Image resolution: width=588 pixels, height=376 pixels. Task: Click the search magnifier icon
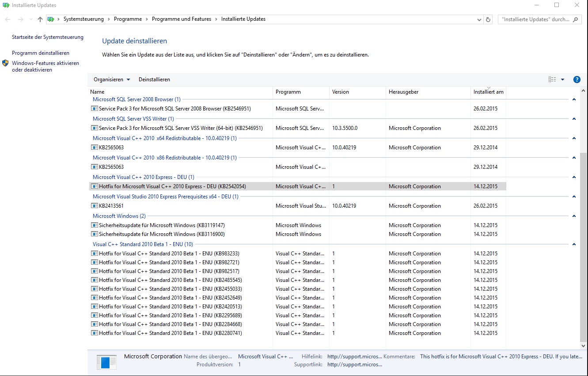(x=575, y=19)
